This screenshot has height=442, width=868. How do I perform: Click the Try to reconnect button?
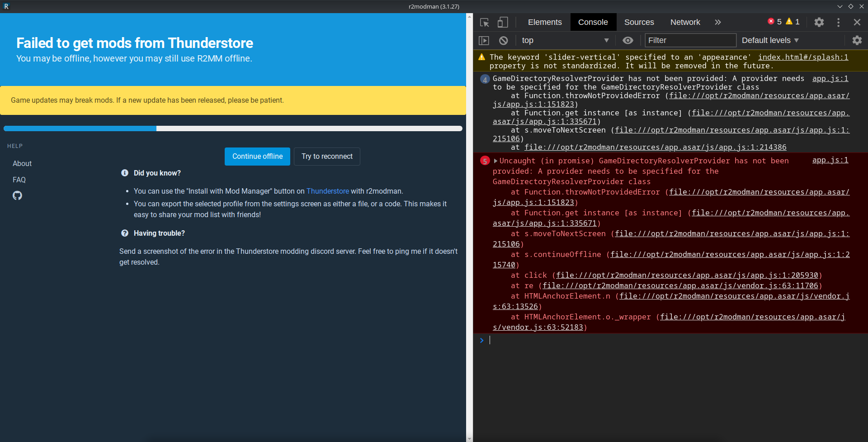click(327, 157)
